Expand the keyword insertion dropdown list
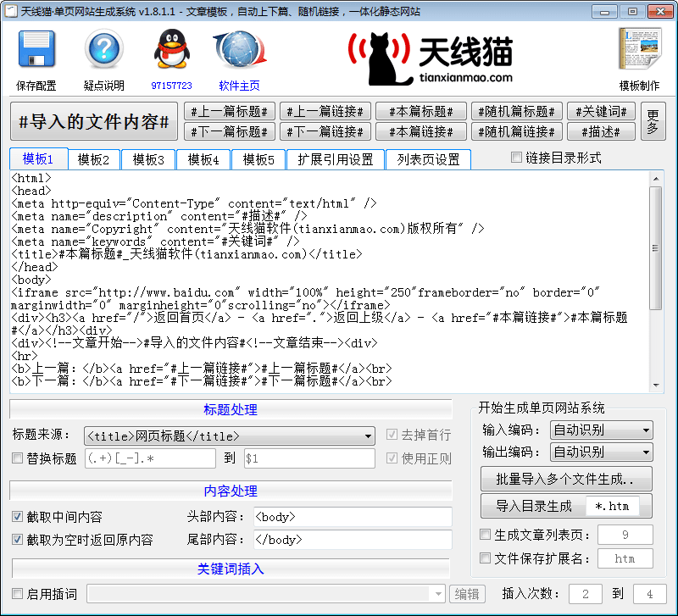 click(266, 594)
